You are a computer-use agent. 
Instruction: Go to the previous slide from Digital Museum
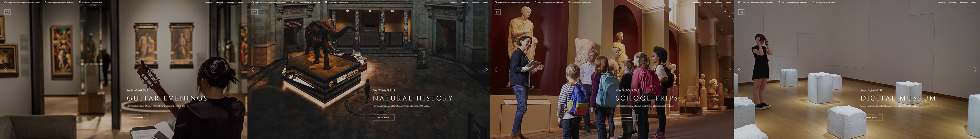pos(739,70)
